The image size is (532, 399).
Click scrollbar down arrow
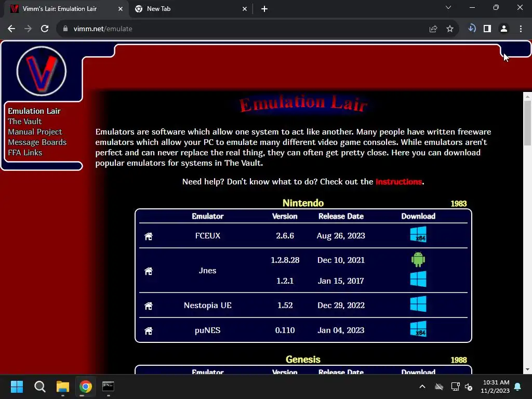point(527,369)
